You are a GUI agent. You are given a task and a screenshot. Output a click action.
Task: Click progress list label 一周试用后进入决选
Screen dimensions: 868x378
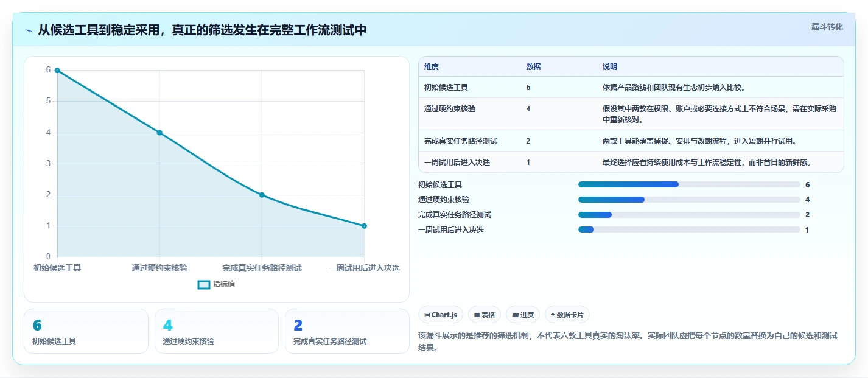pos(451,229)
